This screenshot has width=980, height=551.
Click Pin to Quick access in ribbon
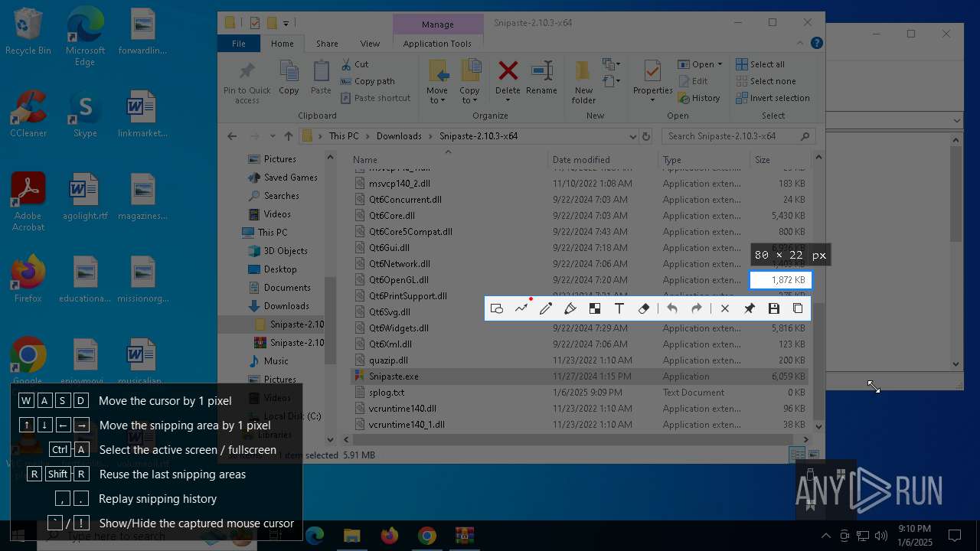[x=247, y=83]
